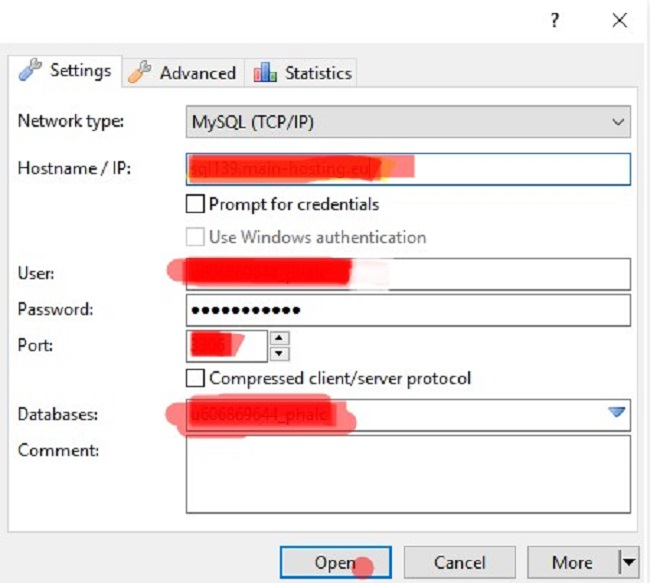Viewport: 650px width, 583px height.
Task: Toggle Use Windows authentication checkbox
Action: point(196,237)
